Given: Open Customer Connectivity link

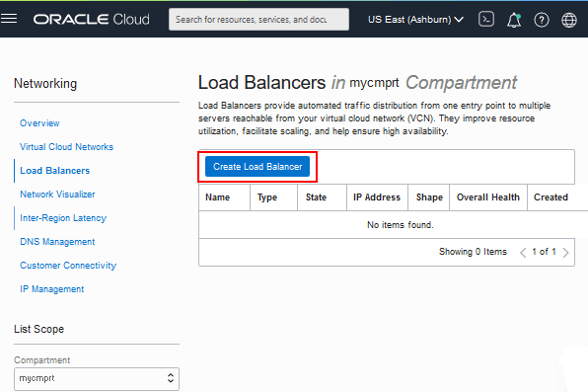Looking at the screenshot, I should (x=68, y=265).
